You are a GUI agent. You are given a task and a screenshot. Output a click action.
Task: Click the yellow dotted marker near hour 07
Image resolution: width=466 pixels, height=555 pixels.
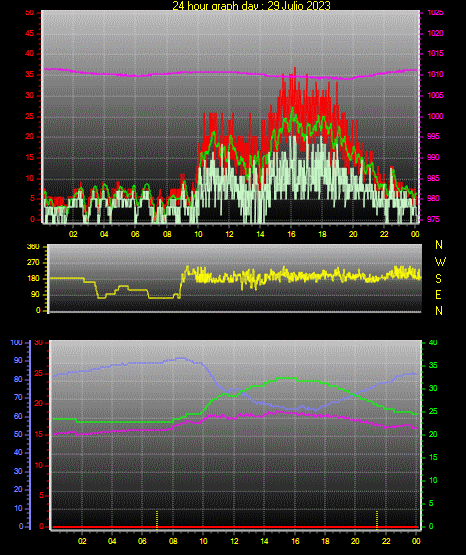click(157, 520)
